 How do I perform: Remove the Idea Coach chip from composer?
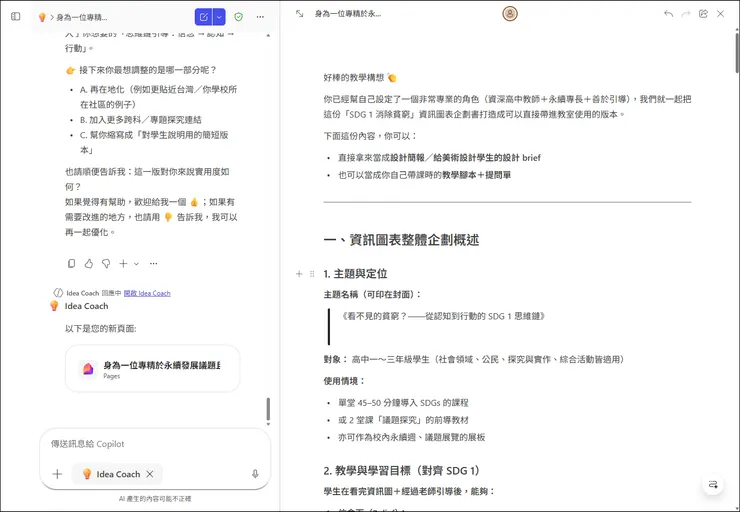(150, 474)
